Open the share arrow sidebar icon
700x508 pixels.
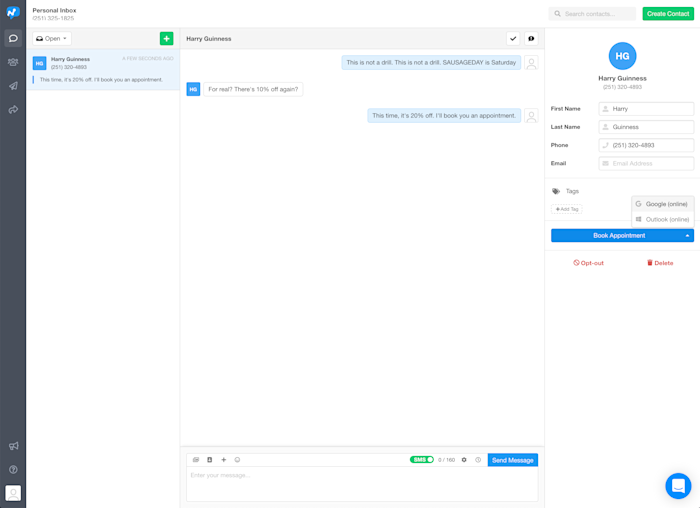click(13, 109)
